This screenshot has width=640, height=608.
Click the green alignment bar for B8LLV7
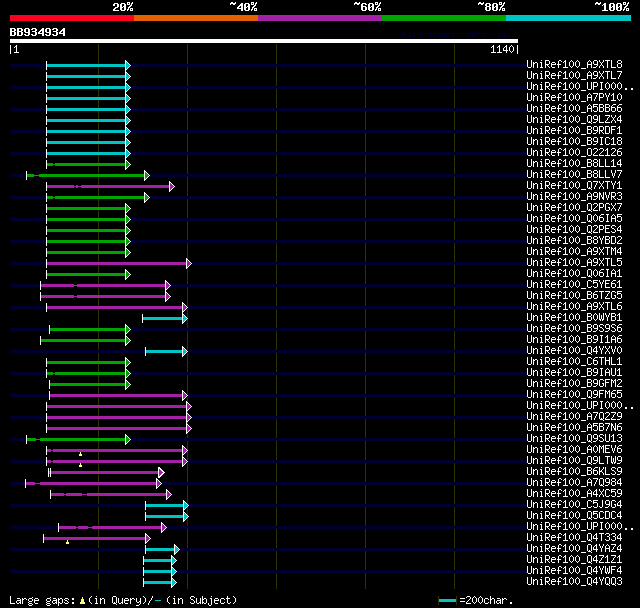(88, 175)
